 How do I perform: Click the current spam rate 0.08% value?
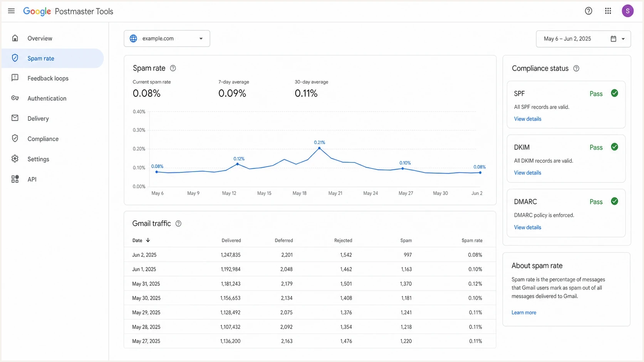(146, 93)
